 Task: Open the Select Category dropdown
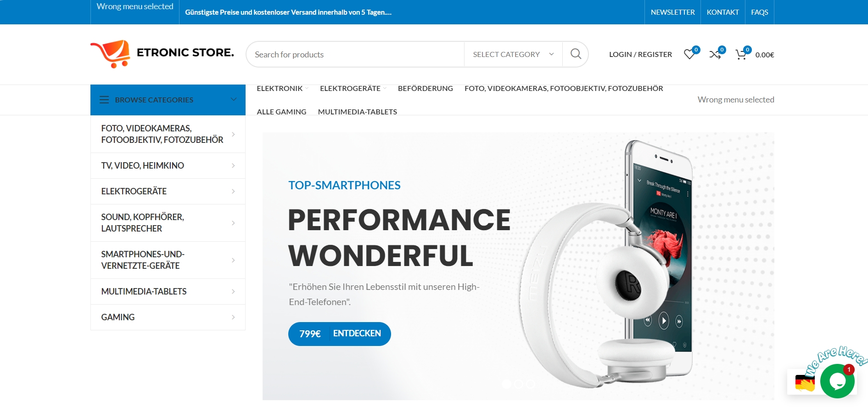[513, 54]
